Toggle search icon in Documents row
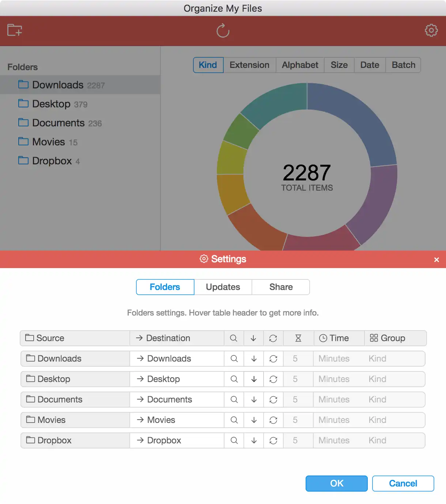This screenshot has width=446, height=504. coord(234,400)
